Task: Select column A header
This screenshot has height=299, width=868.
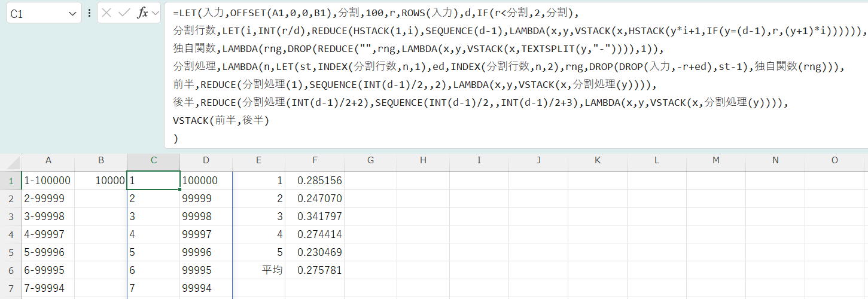Action: pos(48,160)
